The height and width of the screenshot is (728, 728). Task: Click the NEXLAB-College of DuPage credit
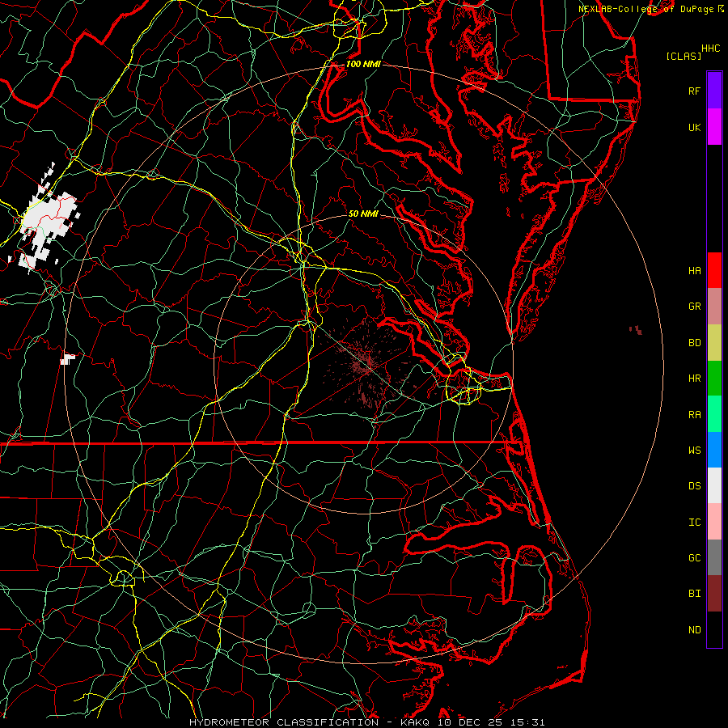[x=651, y=9]
